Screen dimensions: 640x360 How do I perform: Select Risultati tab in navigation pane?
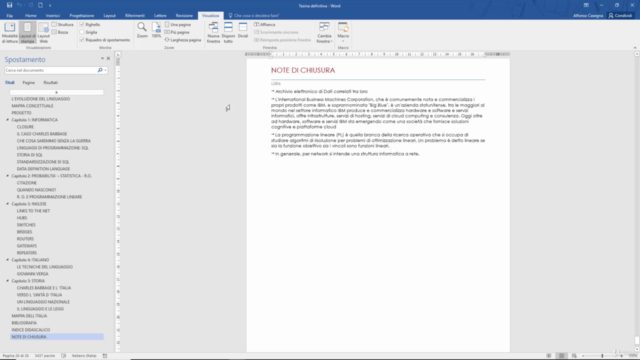(x=51, y=82)
